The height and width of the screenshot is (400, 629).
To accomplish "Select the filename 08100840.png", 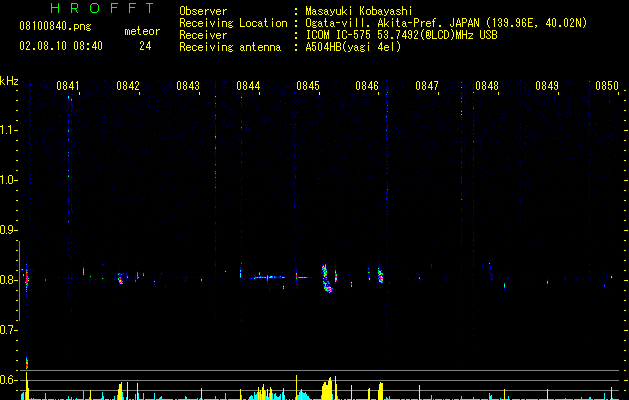I will (55, 27).
